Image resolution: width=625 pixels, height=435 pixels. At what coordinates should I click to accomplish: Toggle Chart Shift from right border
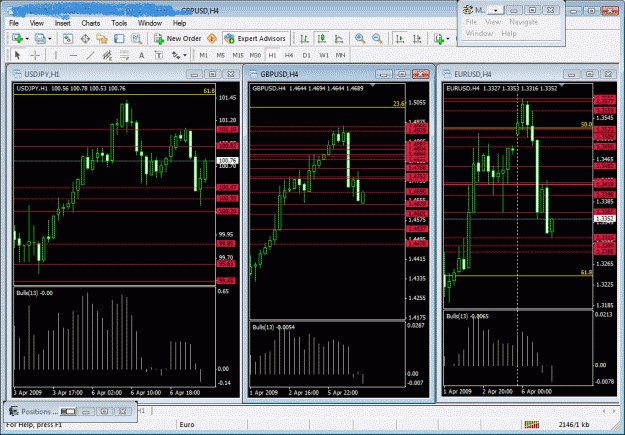[417, 39]
